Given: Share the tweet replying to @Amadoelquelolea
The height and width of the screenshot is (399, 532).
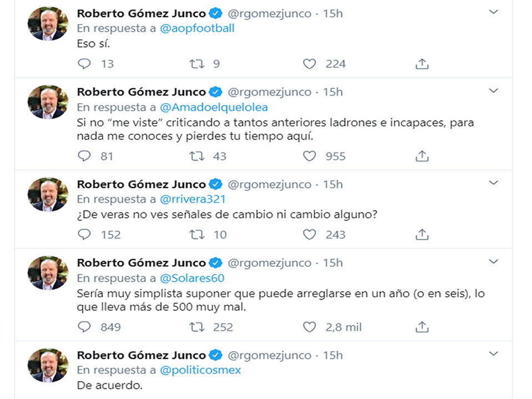Looking at the screenshot, I should [422, 156].
